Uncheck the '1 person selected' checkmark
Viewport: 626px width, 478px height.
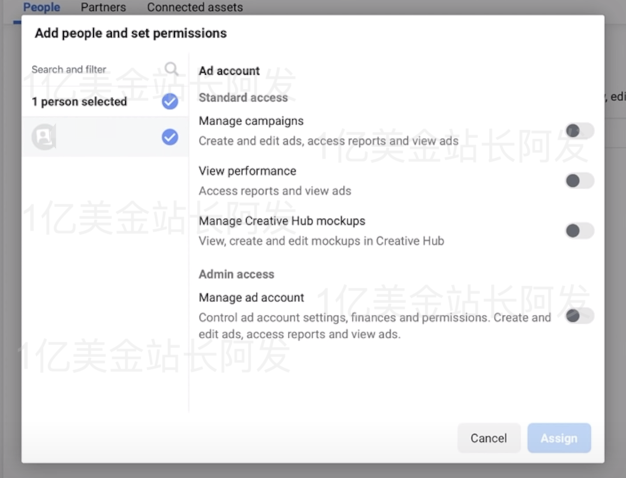[x=170, y=101]
